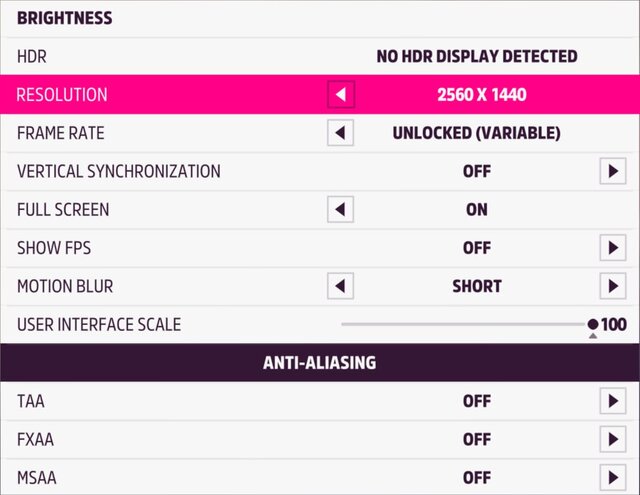
Task: Click left arrow beside Resolution value
Action: point(341,95)
